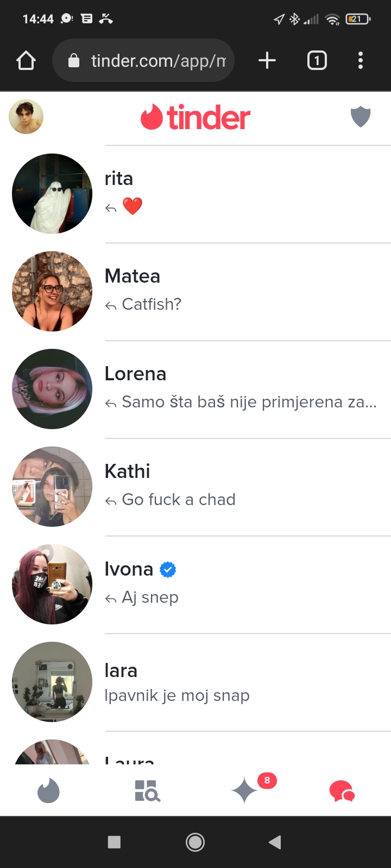This screenshot has width=391, height=868.
Task: Tap the Android home circle button
Action: [x=195, y=842]
